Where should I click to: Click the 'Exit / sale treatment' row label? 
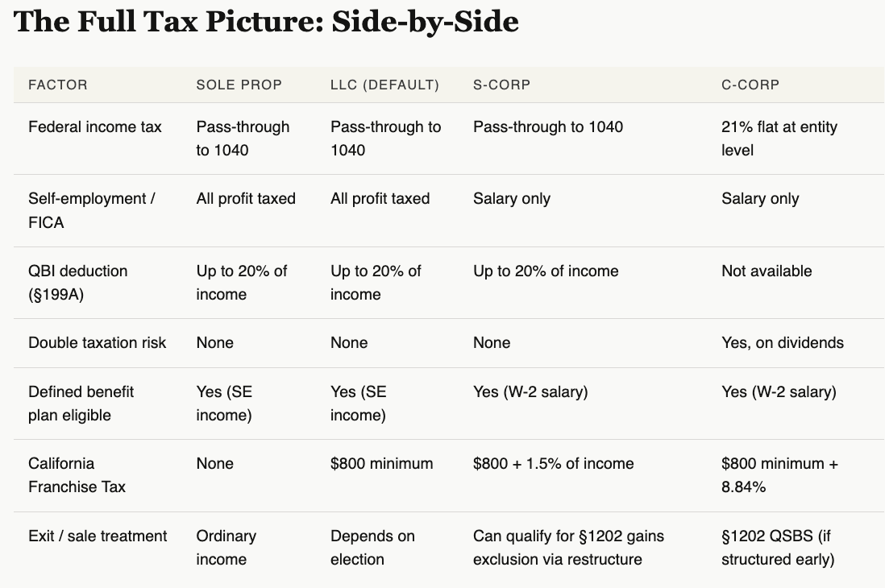tap(98, 536)
